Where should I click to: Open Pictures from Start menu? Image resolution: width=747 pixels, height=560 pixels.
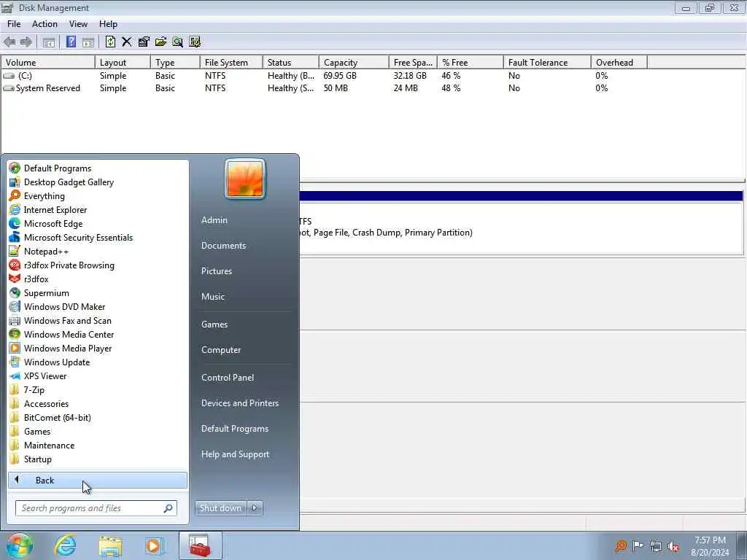[217, 271]
